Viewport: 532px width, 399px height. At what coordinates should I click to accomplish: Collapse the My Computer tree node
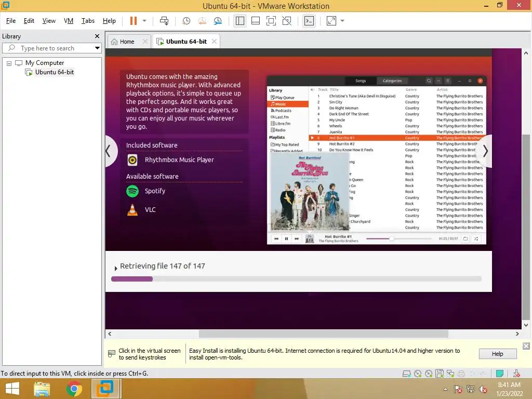9,63
